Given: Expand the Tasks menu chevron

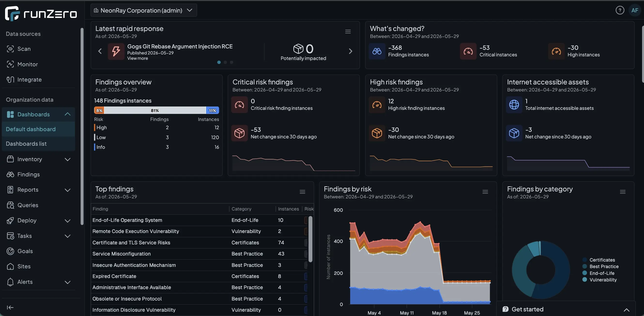Looking at the screenshot, I should point(68,236).
